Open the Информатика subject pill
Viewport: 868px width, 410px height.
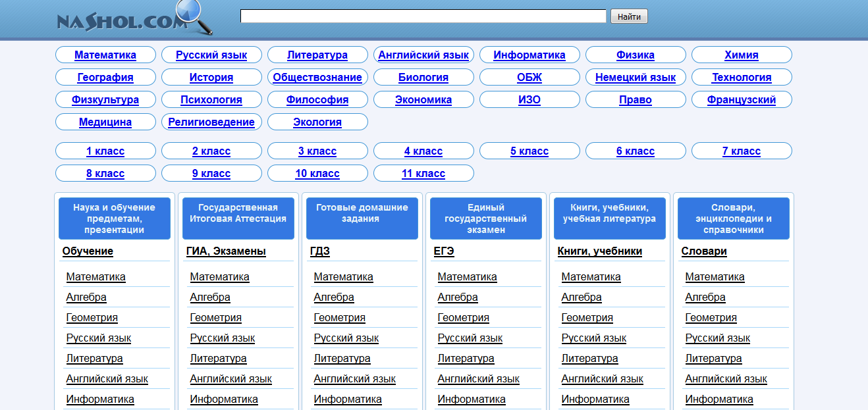pyautogui.click(x=529, y=55)
